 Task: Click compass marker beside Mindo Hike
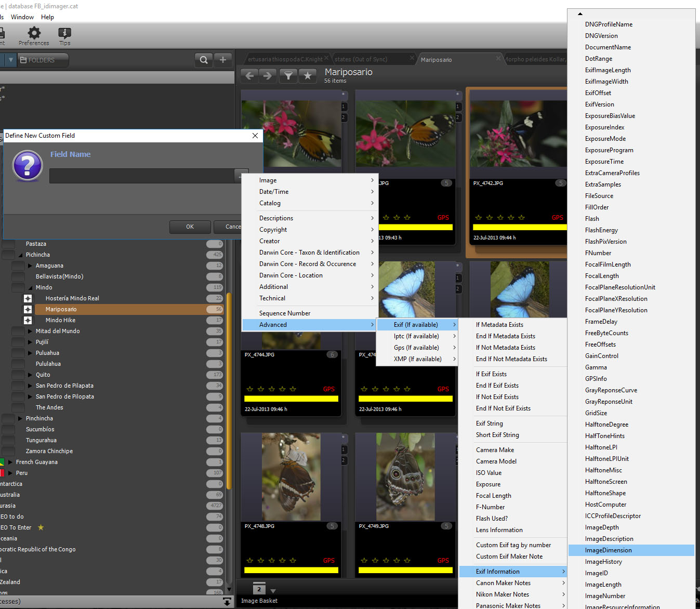(x=28, y=320)
